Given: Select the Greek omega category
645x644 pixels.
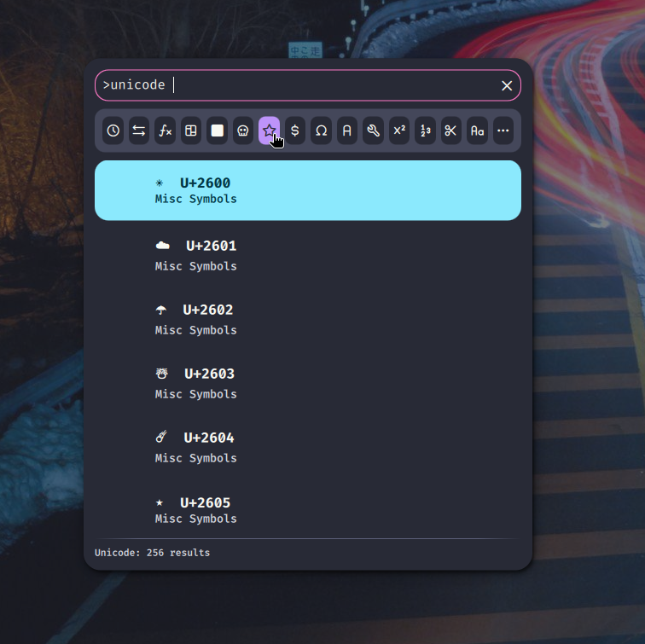Looking at the screenshot, I should [x=322, y=131].
